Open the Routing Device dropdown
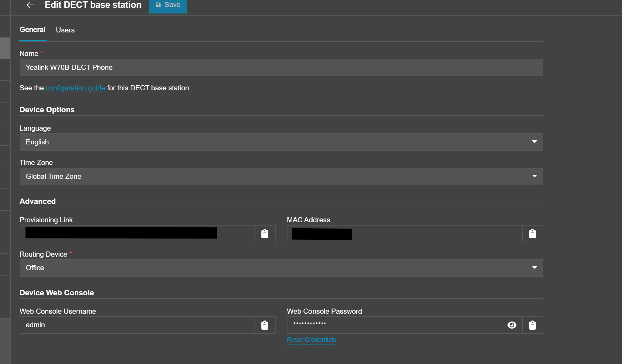 [281, 268]
